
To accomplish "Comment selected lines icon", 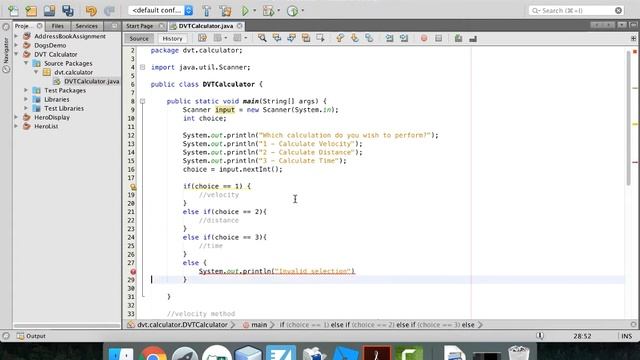I will 458,38.
